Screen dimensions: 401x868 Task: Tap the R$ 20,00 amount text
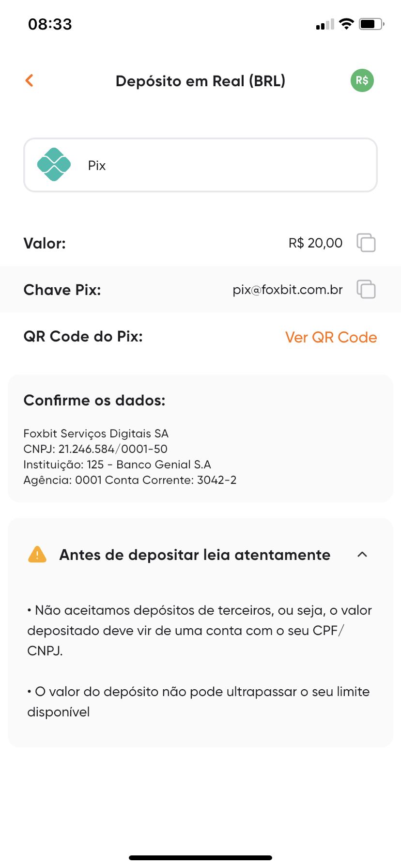(315, 243)
